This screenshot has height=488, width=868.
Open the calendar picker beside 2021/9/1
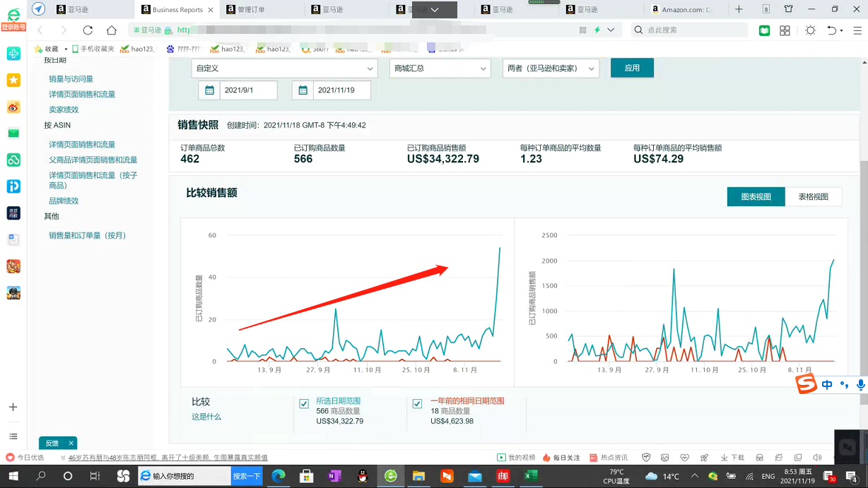coord(209,90)
